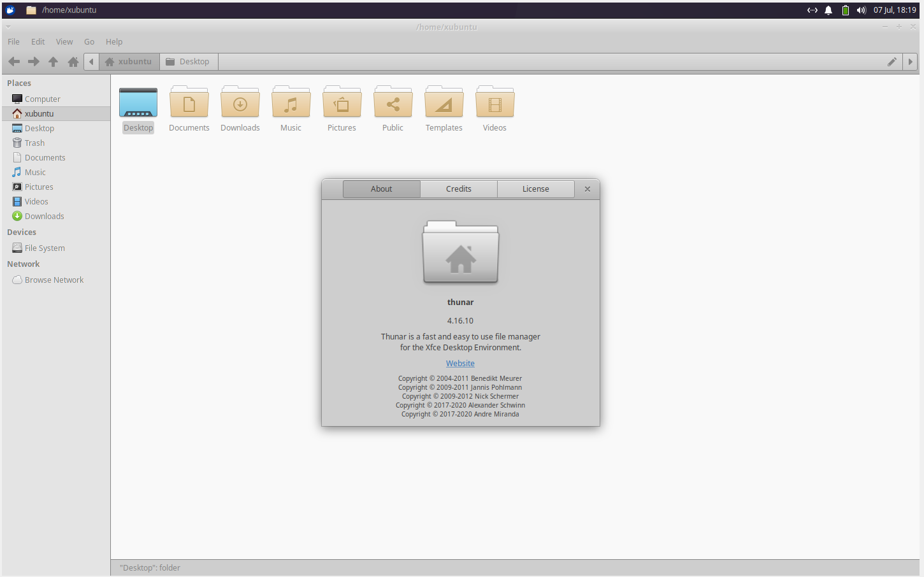Open home folder via the house toolbar icon
Screen dimensions: 924x577
coord(73,61)
